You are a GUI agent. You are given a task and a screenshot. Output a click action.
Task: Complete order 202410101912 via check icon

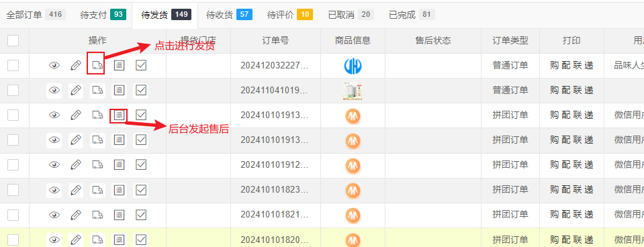pos(141,165)
